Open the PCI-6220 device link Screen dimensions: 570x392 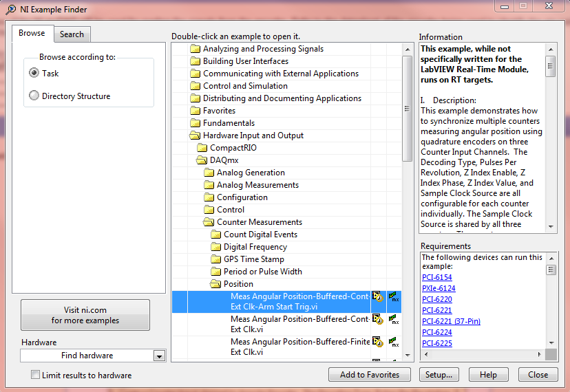click(x=437, y=299)
